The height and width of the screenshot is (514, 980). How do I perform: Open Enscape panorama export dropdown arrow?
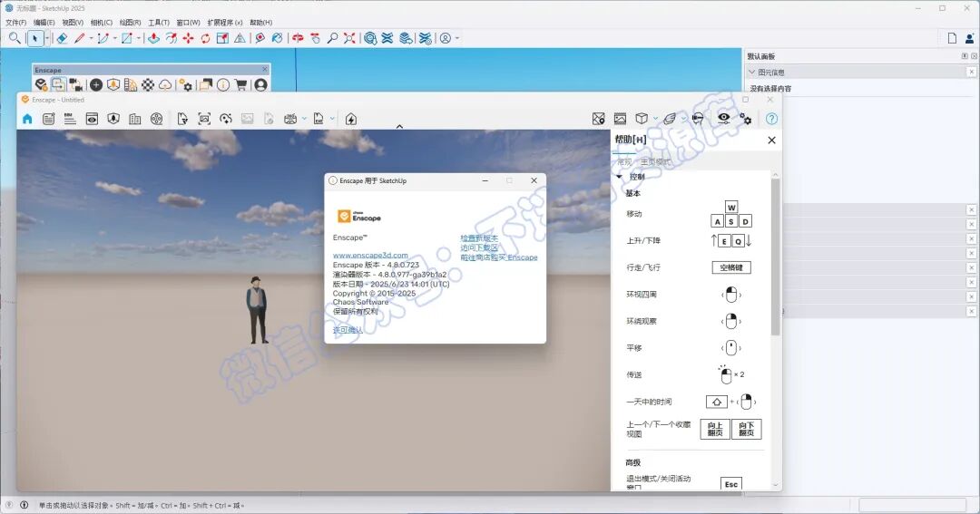pyautogui.click(x=304, y=119)
